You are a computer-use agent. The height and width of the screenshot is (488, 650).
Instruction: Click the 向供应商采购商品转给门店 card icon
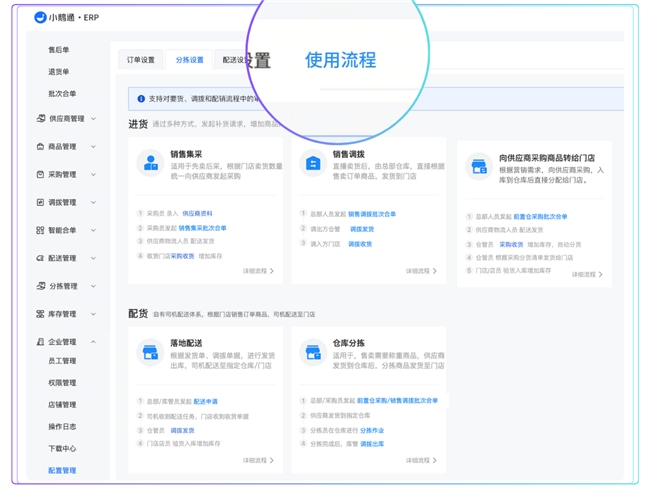pyautogui.click(x=479, y=167)
